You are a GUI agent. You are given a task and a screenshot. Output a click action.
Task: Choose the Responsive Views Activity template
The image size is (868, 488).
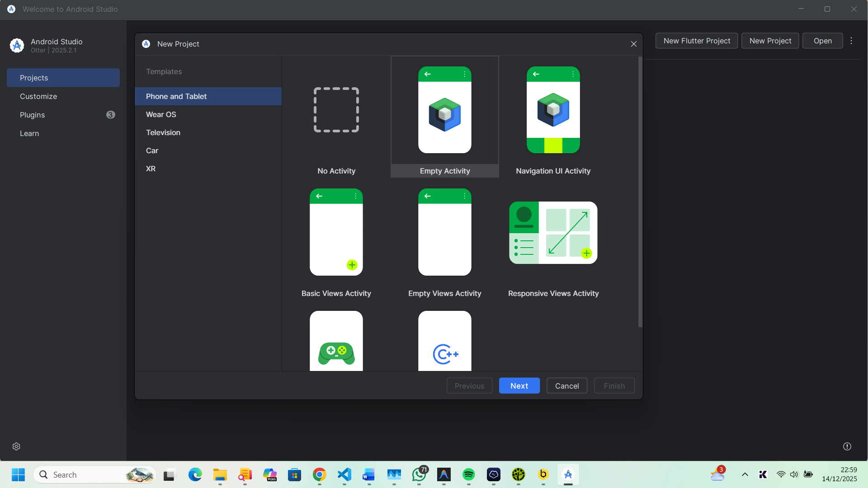[553, 232]
